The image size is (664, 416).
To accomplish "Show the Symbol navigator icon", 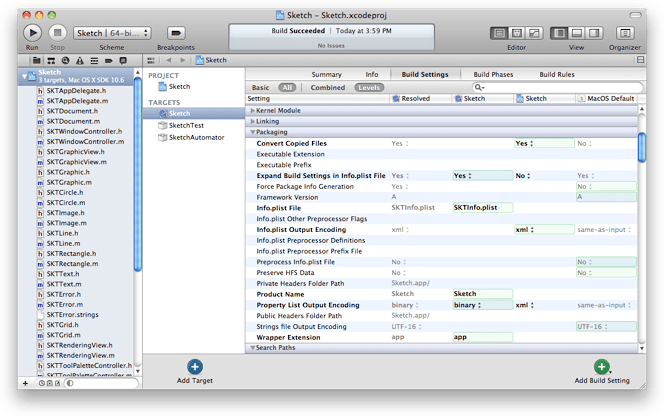I will click(x=51, y=61).
